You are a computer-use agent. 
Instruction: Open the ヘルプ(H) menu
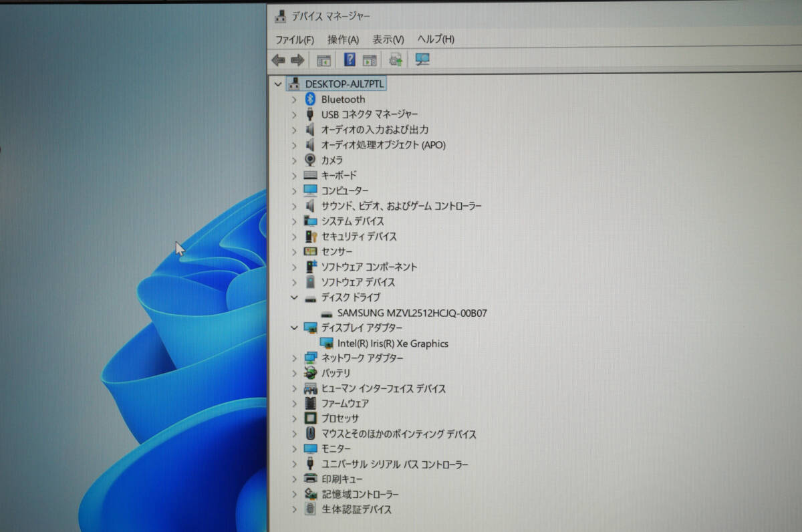[436, 39]
